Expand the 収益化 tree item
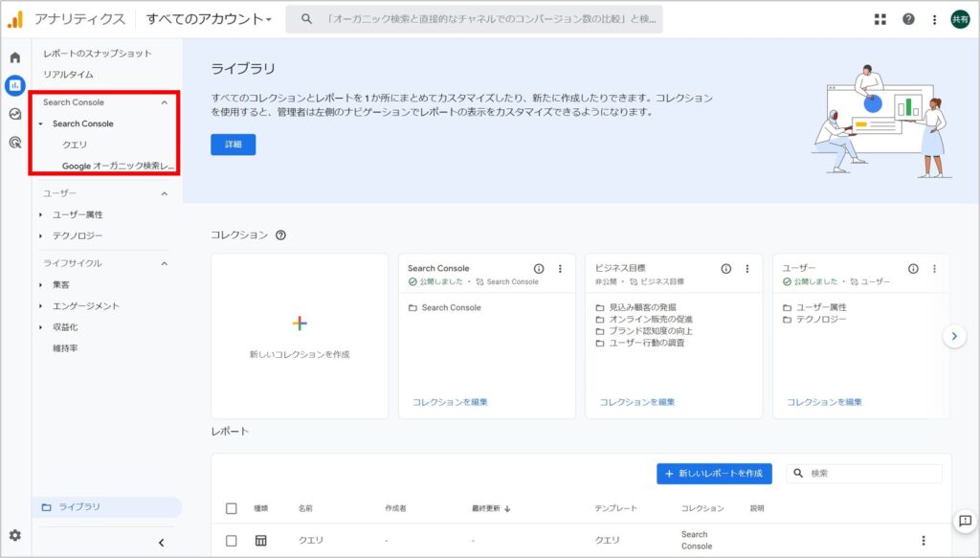This screenshot has height=558, width=980. (x=40, y=327)
